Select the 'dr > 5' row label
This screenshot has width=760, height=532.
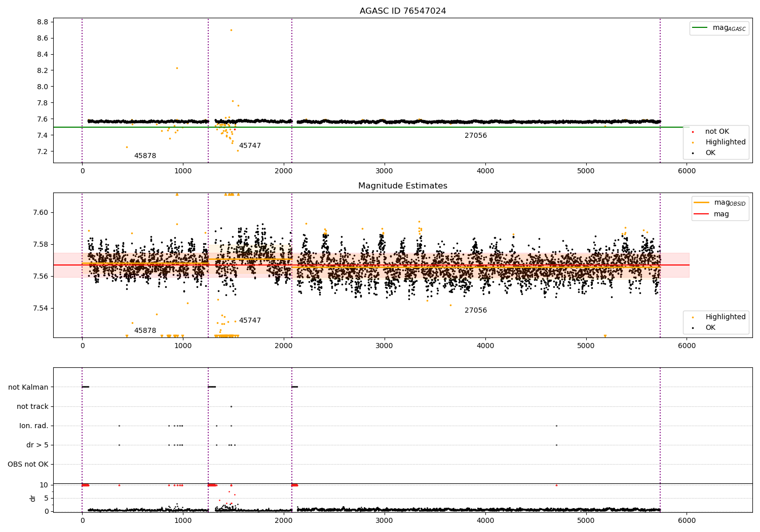pos(37,445)
